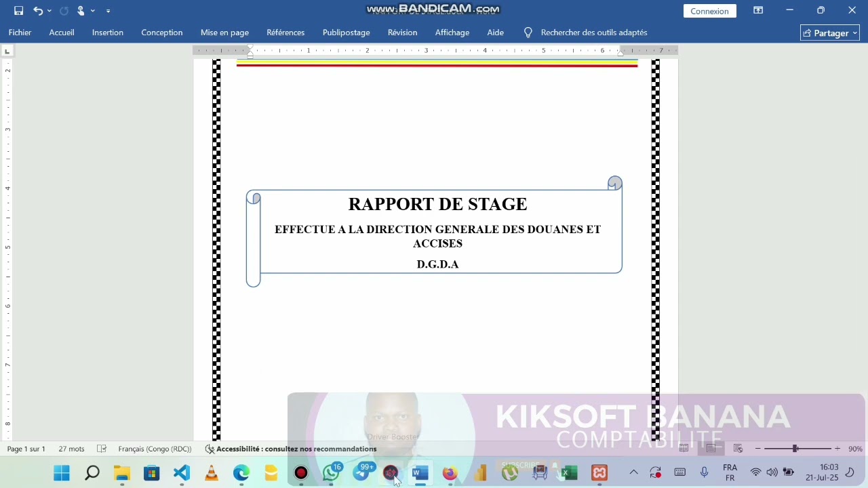The width and height of the screenshot is (868, 488).
Task: Switch to Print Layout view icon
Action: (711, 448)
